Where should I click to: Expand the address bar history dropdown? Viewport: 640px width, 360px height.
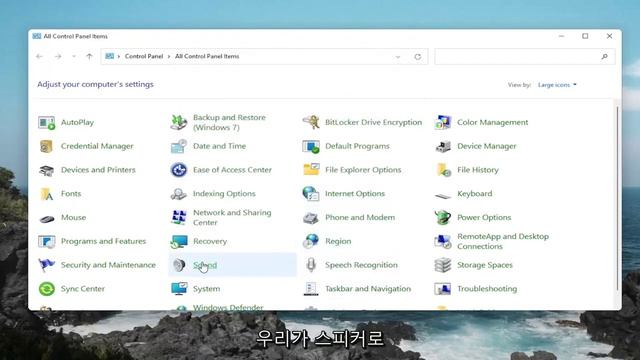point(398,57)
